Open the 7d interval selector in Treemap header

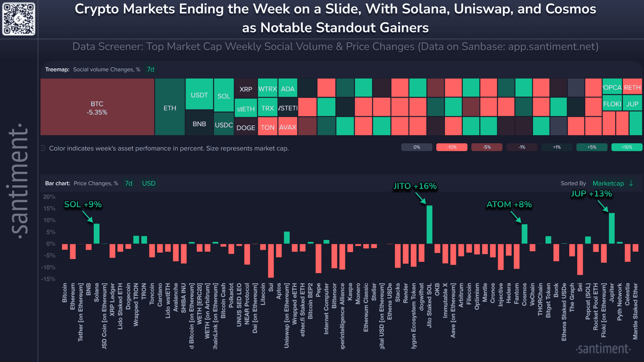coord(151,69)
